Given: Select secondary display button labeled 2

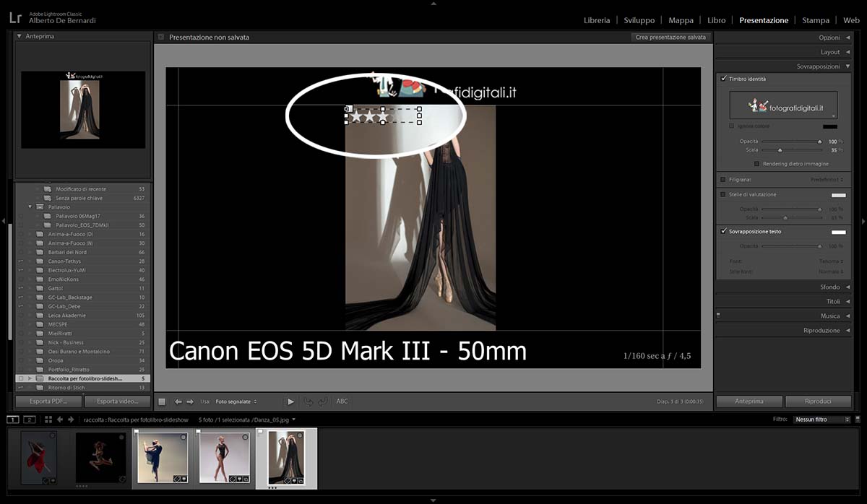Looking at the screenshot, I should pos(30,420).
